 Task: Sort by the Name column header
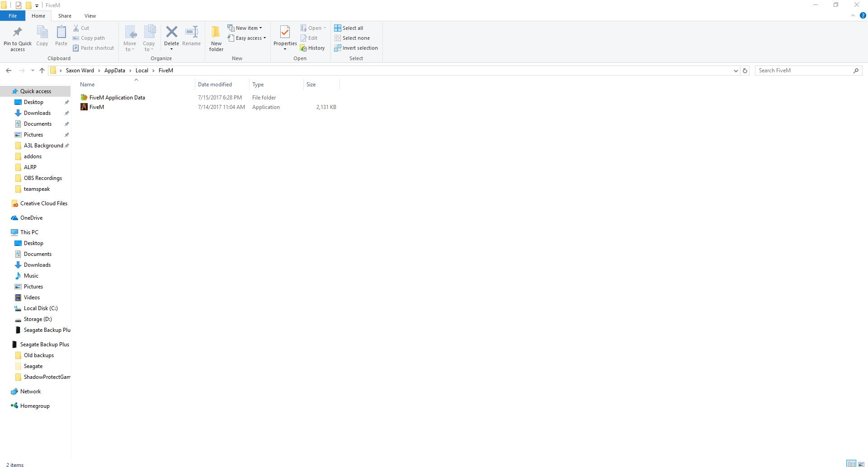[136, 85]
